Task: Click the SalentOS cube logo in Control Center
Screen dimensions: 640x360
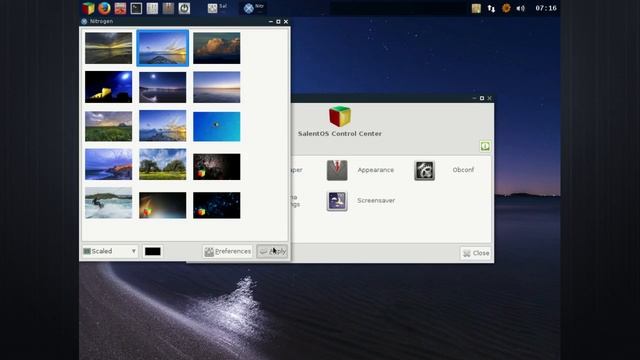Action: [340, 117]
